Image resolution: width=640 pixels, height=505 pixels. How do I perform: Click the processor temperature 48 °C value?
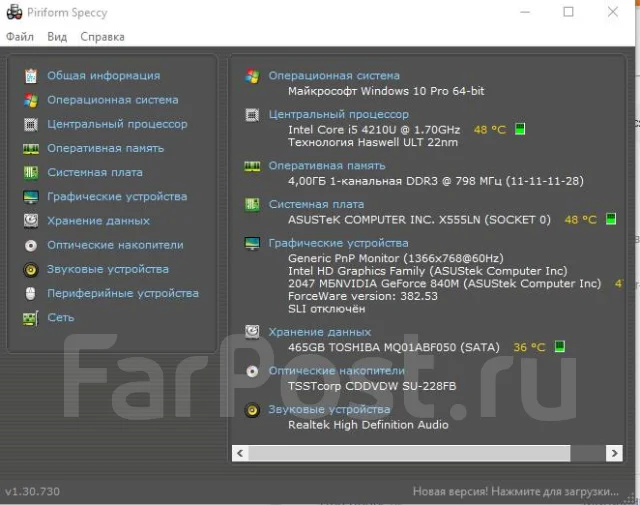[490, 130]
